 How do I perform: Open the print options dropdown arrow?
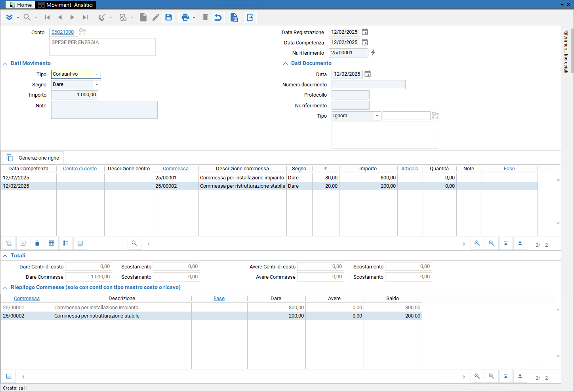click(194, 18)
